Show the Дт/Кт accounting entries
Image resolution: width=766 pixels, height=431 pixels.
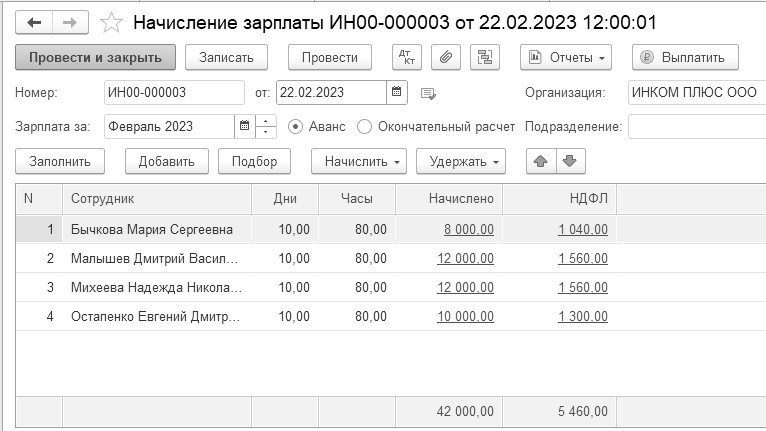[x=407, y=57]
